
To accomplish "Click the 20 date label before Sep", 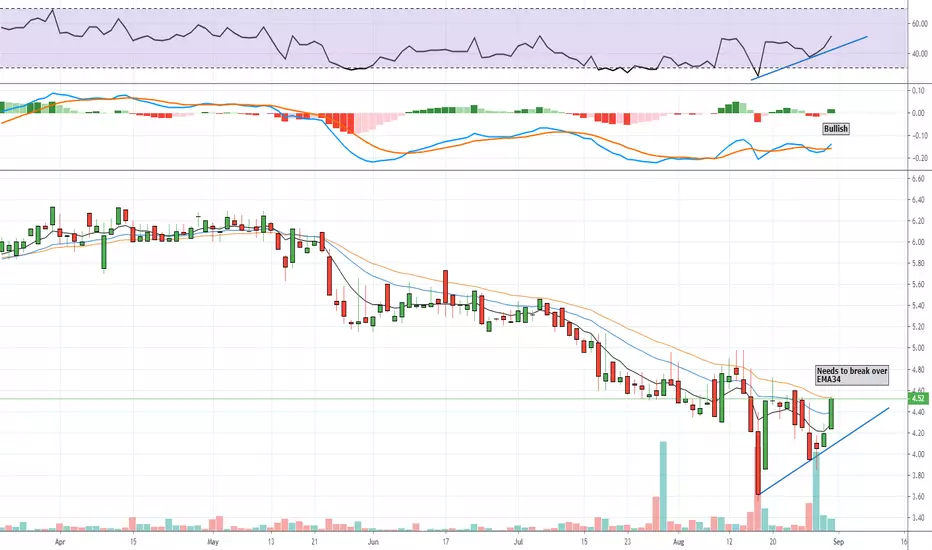I will 773,542.
